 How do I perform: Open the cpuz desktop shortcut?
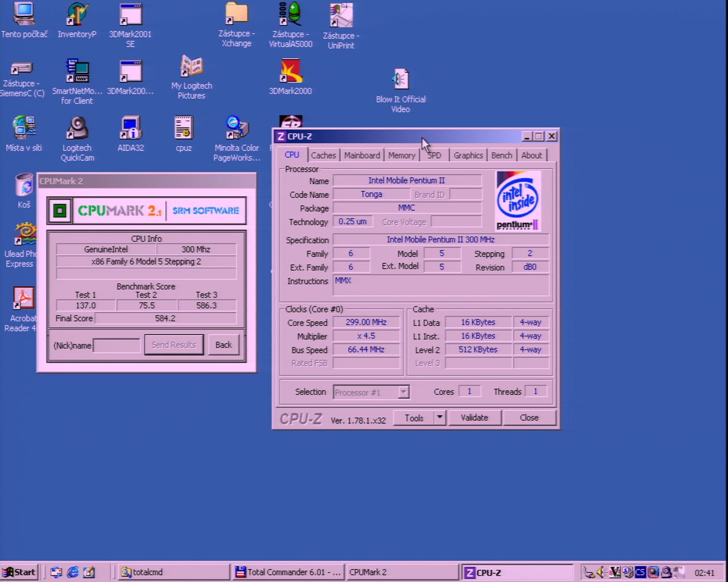183,128
